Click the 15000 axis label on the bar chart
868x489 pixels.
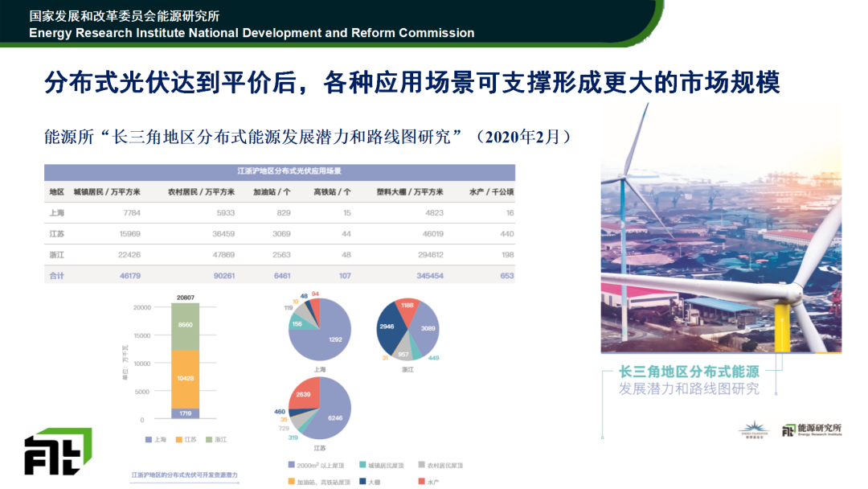tap(141, 335)
